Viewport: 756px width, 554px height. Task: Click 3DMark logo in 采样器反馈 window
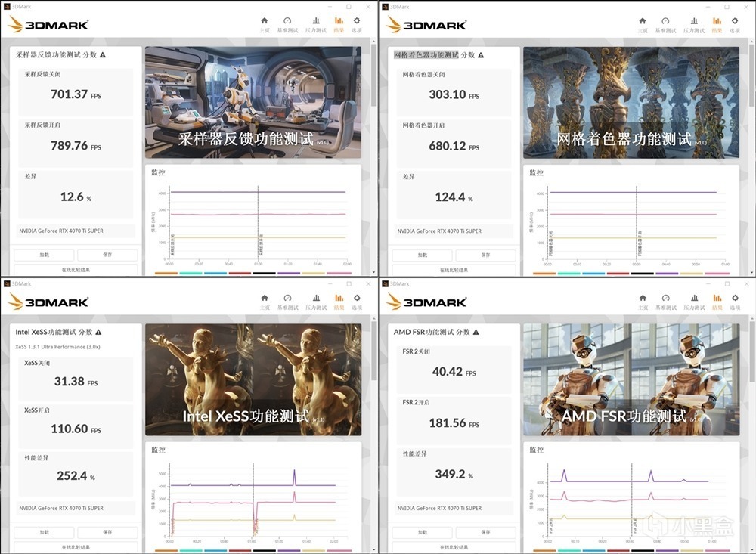[x=48, y=25]
